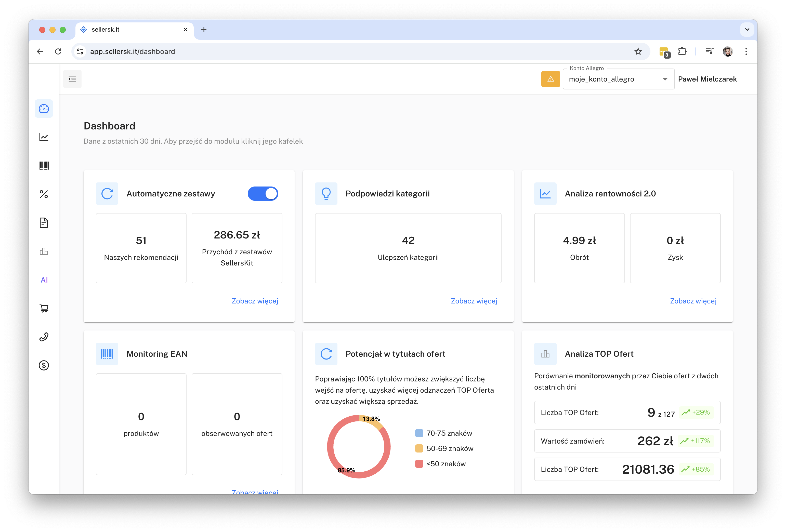Collapse the sidebar with the menu toggle button
This screenshot has height=532, width=786.
pos(72,79)
